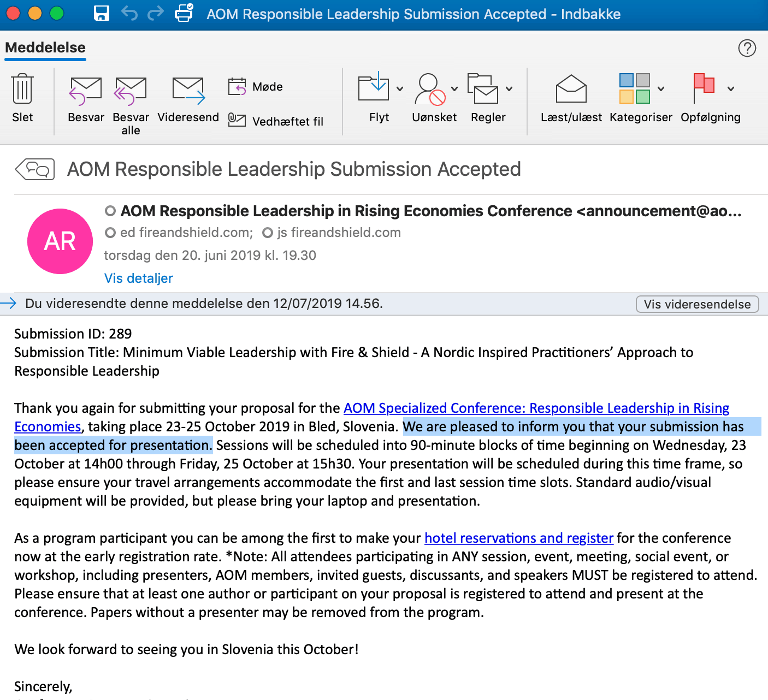Click the yellow minimize window button
Image resolution: width=768 pixels, height=700 pixels.
[35, 13]
